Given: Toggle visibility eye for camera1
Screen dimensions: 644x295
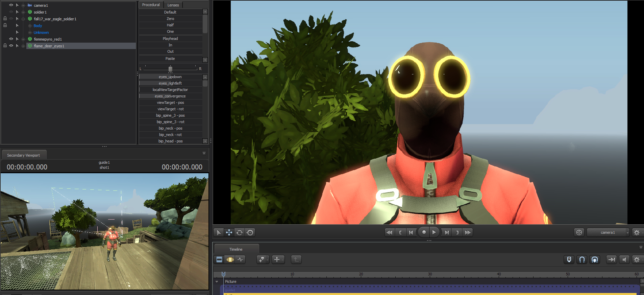Looking at the screenshot, I should pyautogui.click(x=11, y=5).
